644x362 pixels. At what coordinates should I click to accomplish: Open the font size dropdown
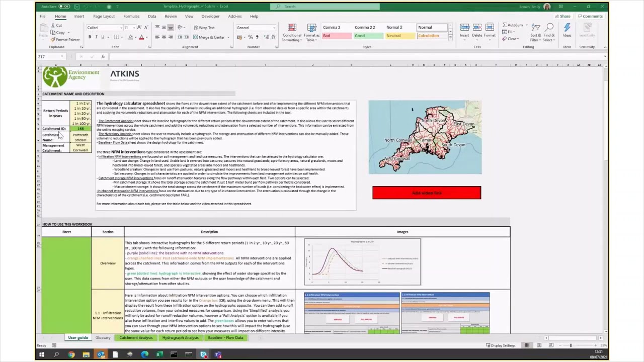pyautogui.click(x=133, y=28)
